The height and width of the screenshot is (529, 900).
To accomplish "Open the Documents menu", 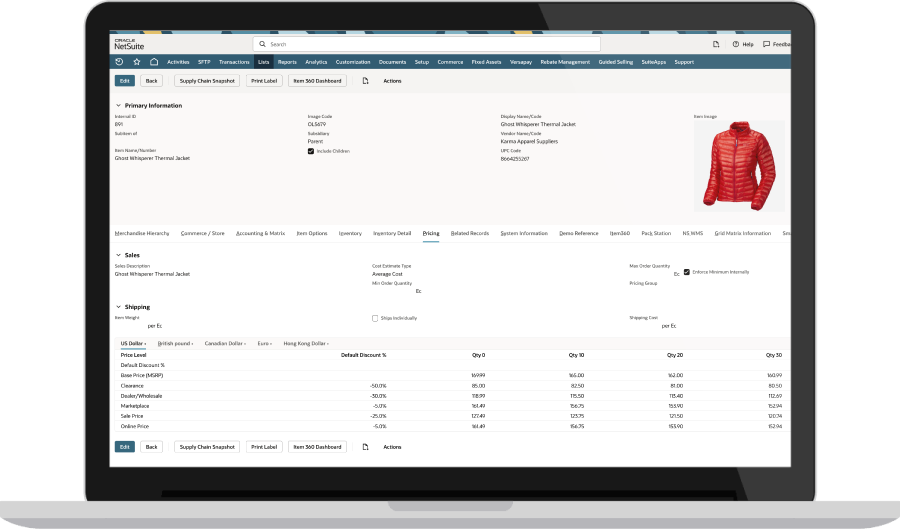I will point(393,62).
